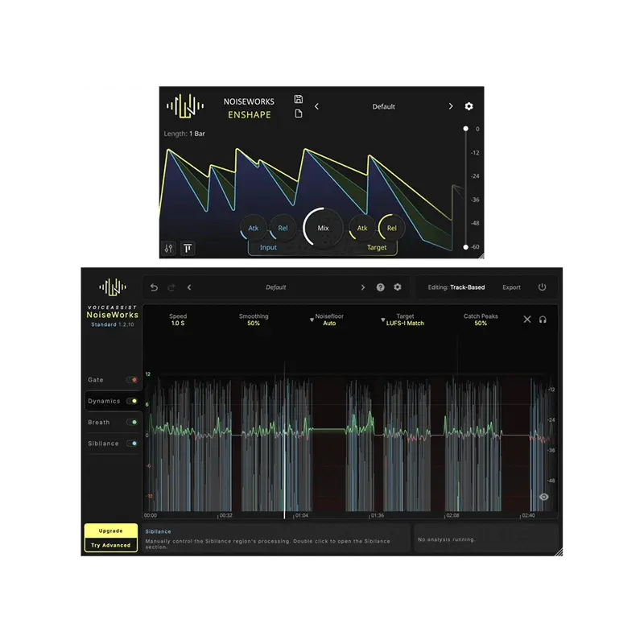This screenshot has height=644, width=644.
Task: Open the VoiceAssist help question mark
Action: click(x=380, y=287)
